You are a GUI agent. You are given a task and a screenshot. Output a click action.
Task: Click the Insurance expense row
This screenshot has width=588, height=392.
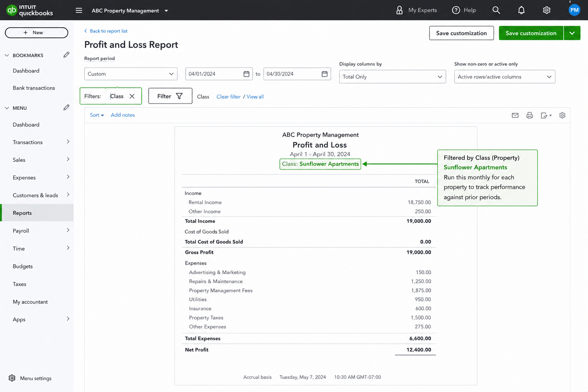(309, 309)
